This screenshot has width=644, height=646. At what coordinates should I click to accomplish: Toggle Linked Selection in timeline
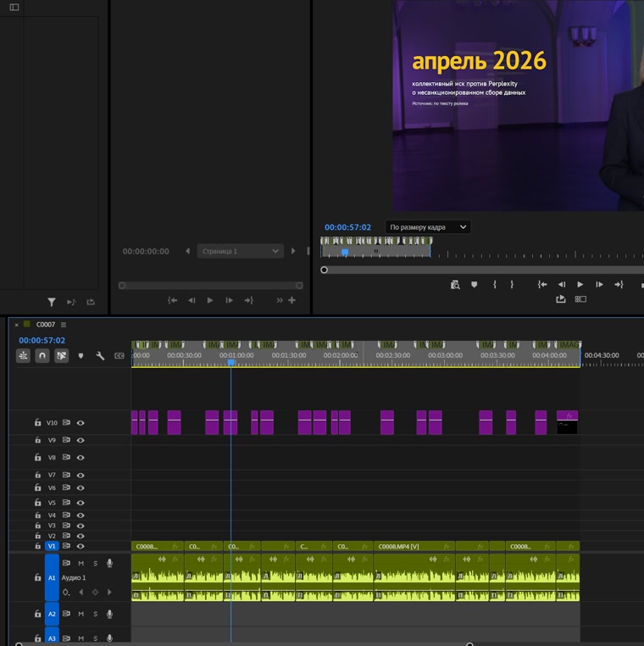coord(61,355)
